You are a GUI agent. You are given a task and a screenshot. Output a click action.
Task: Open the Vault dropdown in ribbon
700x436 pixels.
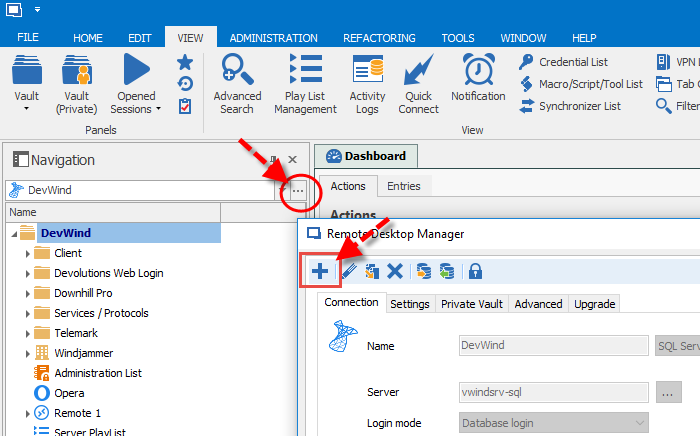tap(27, 84)
